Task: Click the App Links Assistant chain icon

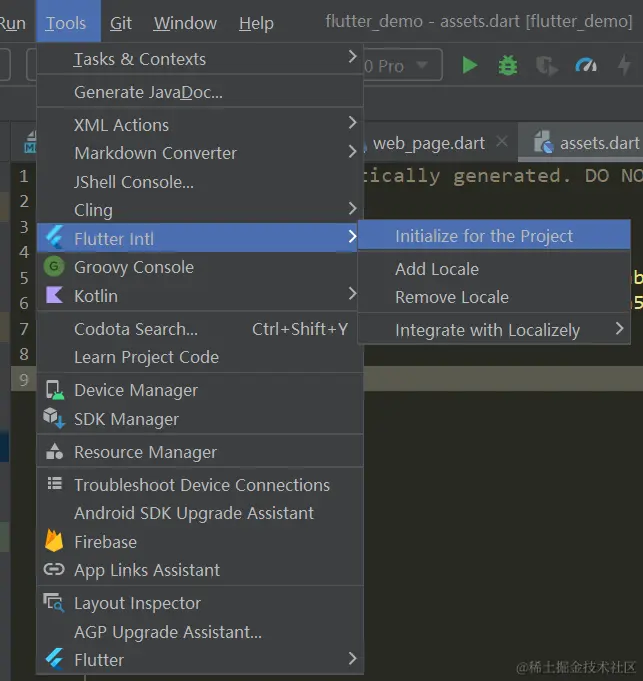Action: 54,569
